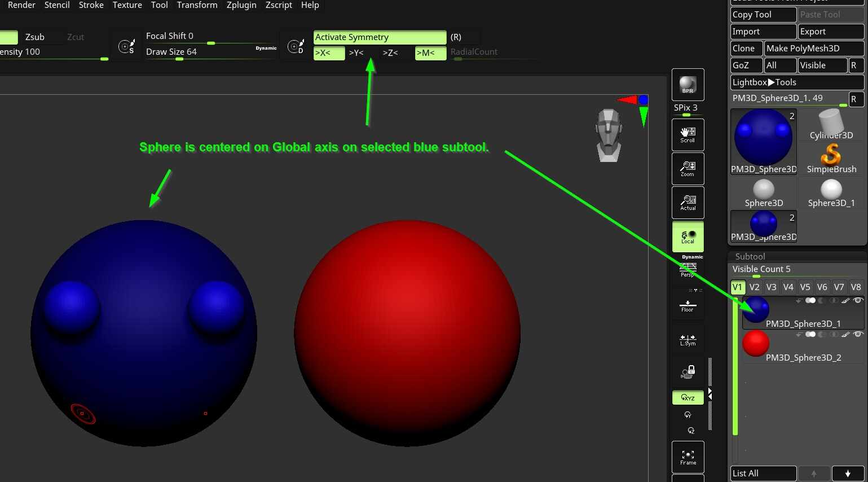Toggle polypaint brush icon on PM3D_Sphere3D_1
This screenshot has width=868, height=482.
point(845,300)
